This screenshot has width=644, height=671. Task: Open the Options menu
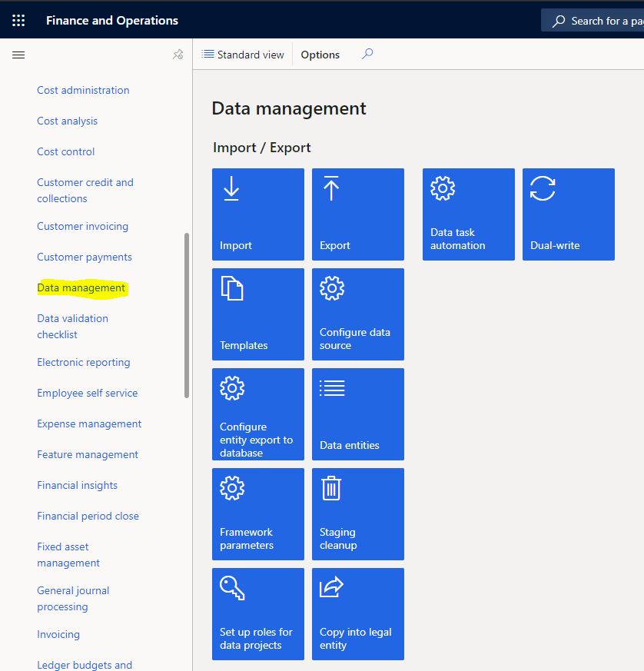(320, 55)
